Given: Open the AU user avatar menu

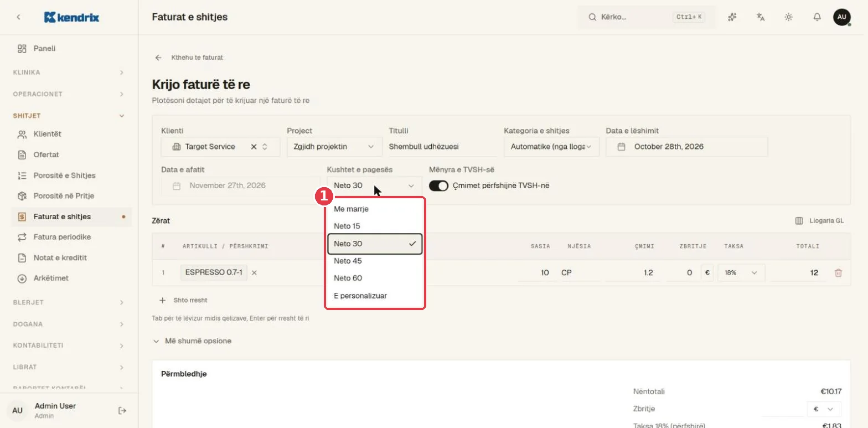Looking at the screenshot, I should tap(842, 17).
